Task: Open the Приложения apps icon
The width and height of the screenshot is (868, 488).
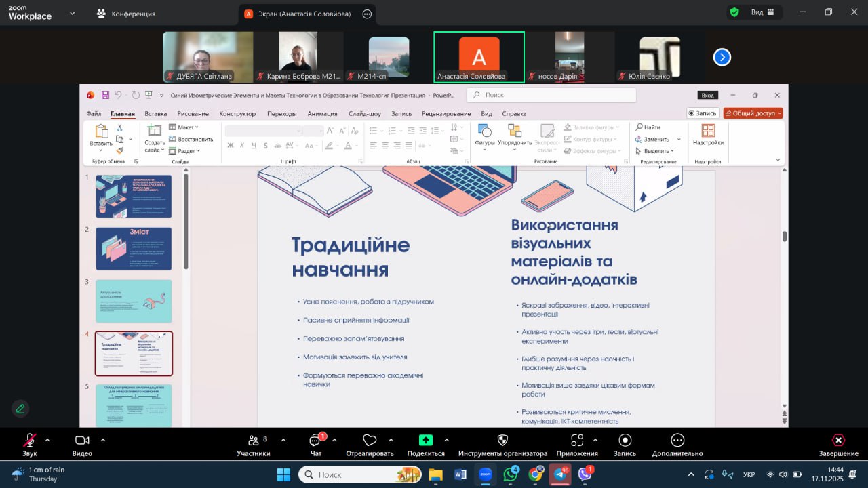Action: (x=577, y=441)
